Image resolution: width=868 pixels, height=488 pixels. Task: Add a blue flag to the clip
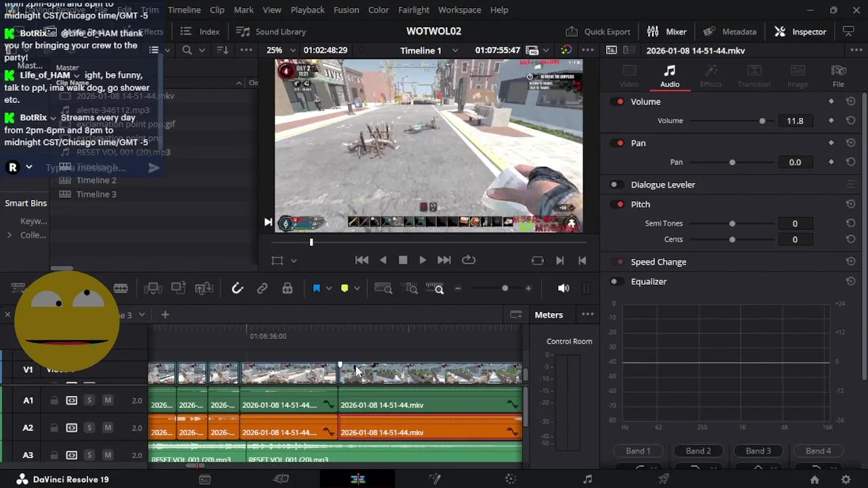coord(316,289)
